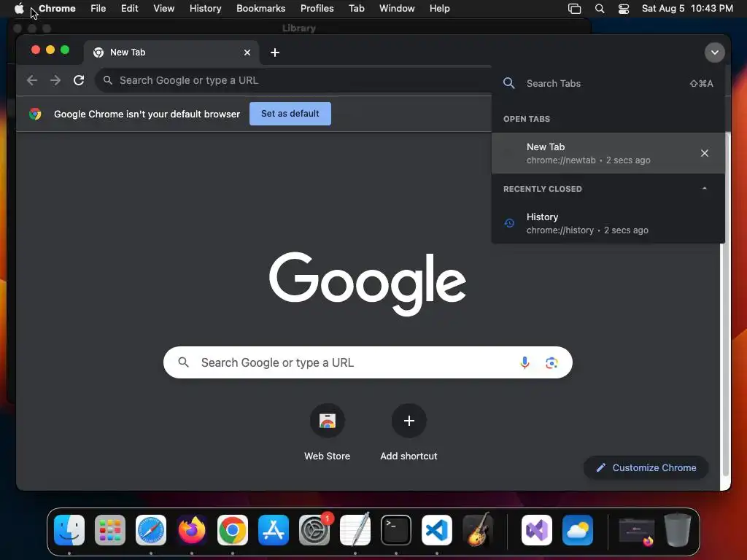Click the Library window title behind Chrome

point(298,28)
